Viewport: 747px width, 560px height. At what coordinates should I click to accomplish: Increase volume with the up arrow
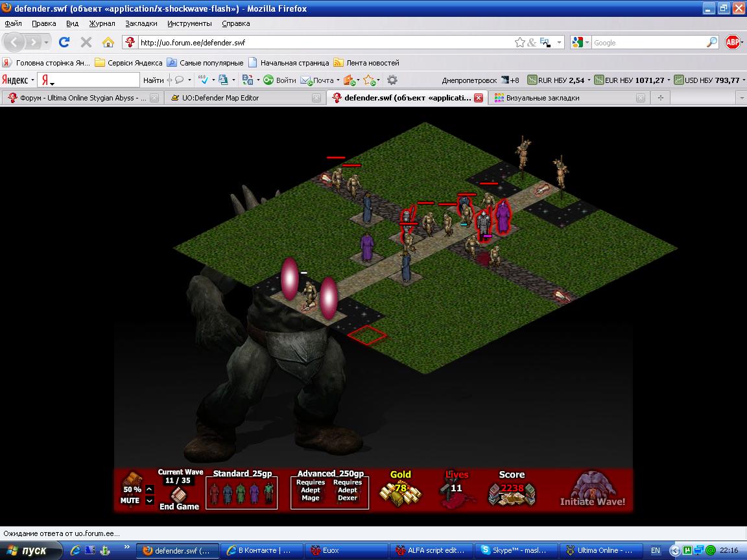point(150,489)
